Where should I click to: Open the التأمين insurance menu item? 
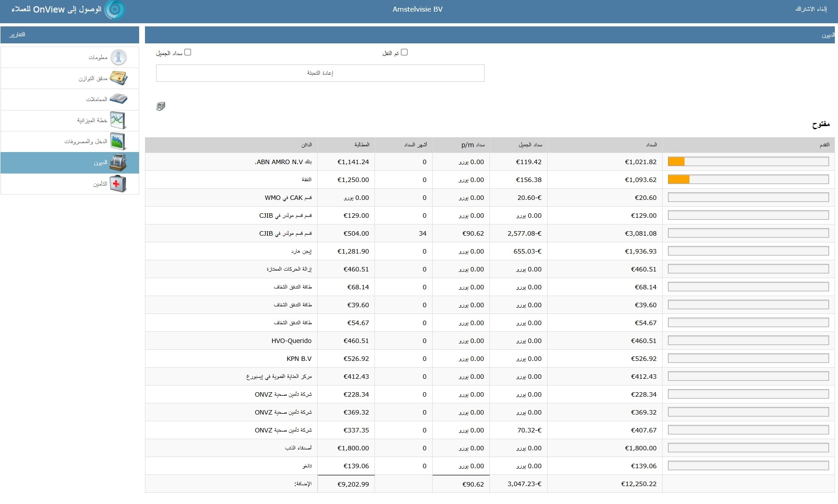(100, 184)
